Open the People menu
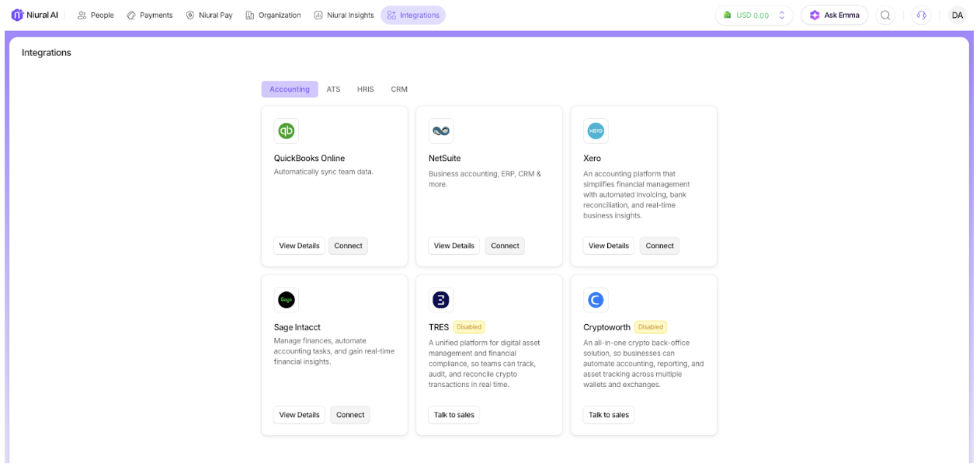980x471 pixels. pyautogui.click(x=96, y=15)
